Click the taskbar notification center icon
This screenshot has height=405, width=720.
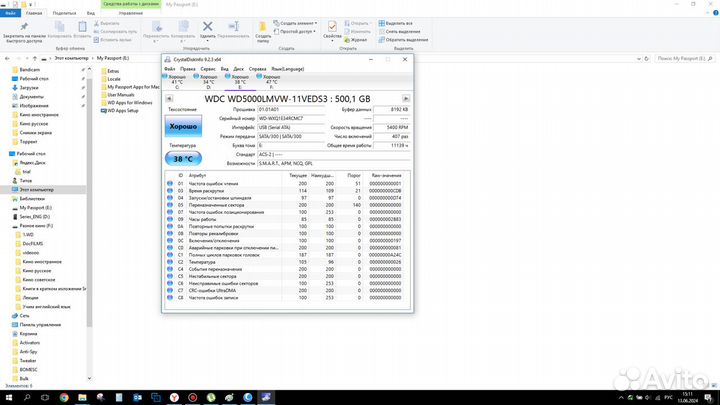click(x=710, y=398)
